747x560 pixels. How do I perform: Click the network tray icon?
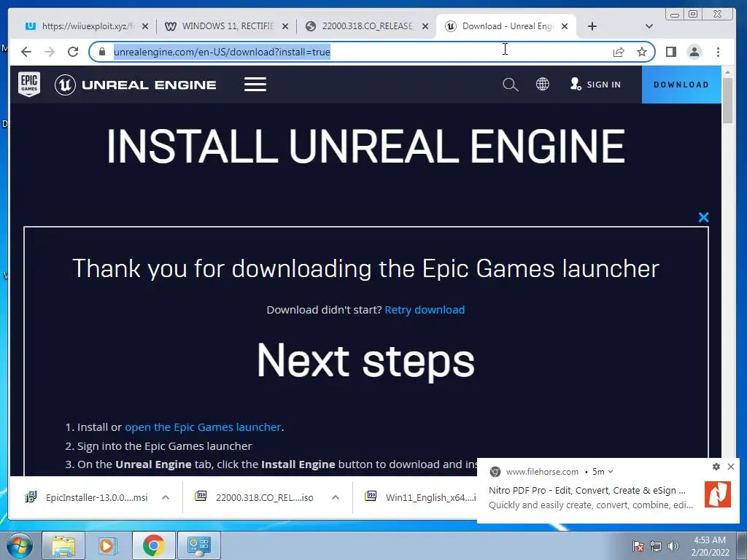[656, 546]
